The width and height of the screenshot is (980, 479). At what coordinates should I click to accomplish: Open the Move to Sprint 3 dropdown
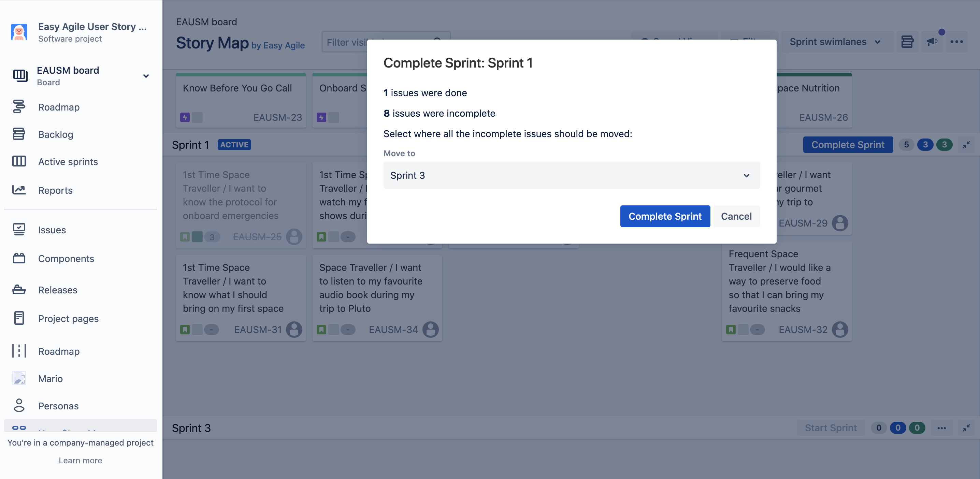click(572, 175)
